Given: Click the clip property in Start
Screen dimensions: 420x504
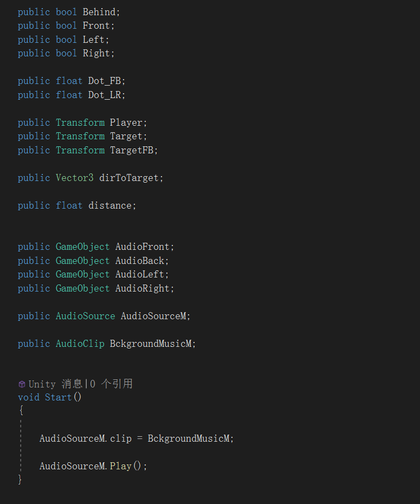Looking at the screenshot, I should point(121,438).
